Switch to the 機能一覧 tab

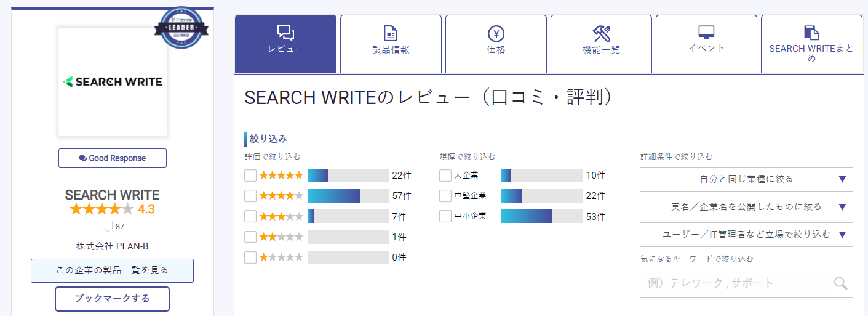(x=601, y=44)
